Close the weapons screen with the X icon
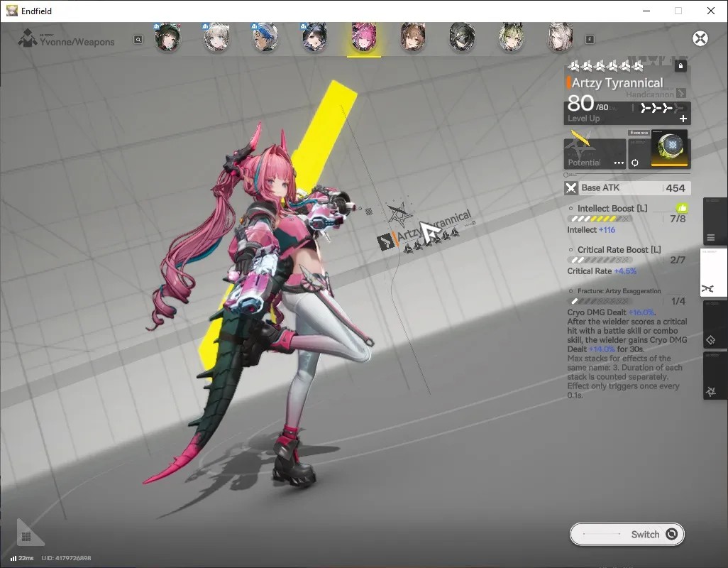 pyautogui.click(x=700, y=38)
